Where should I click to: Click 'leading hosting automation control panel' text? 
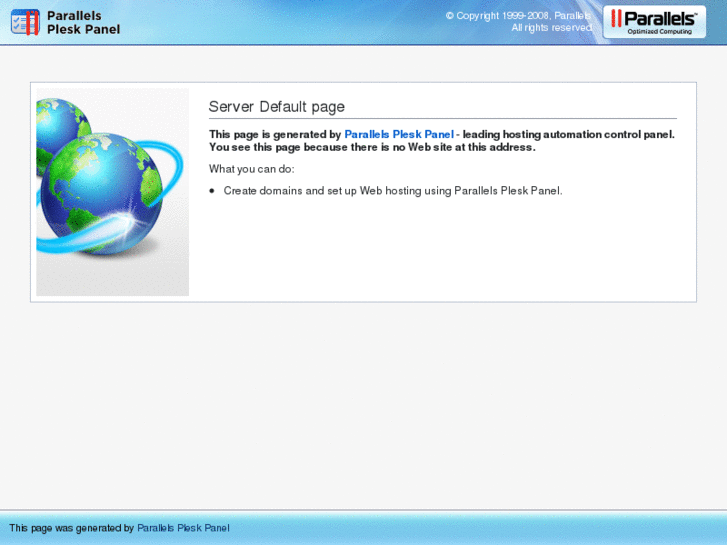[568, 135]
